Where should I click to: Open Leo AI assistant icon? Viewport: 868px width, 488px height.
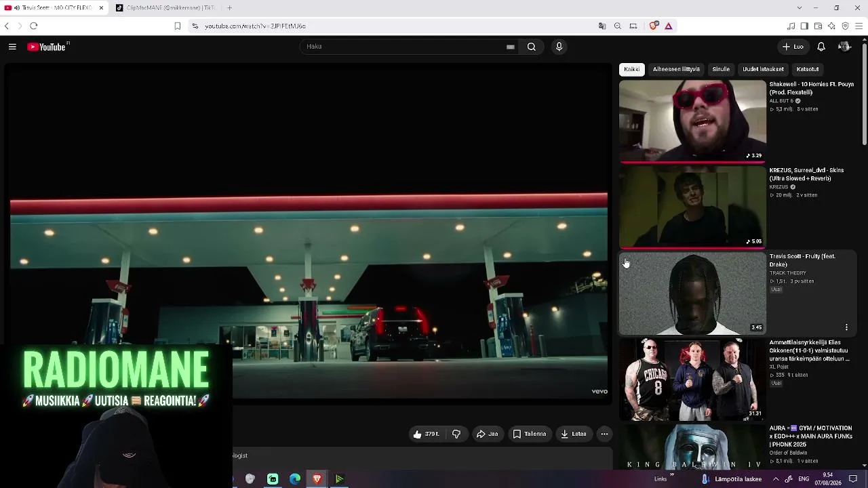(x=831, y=26)
